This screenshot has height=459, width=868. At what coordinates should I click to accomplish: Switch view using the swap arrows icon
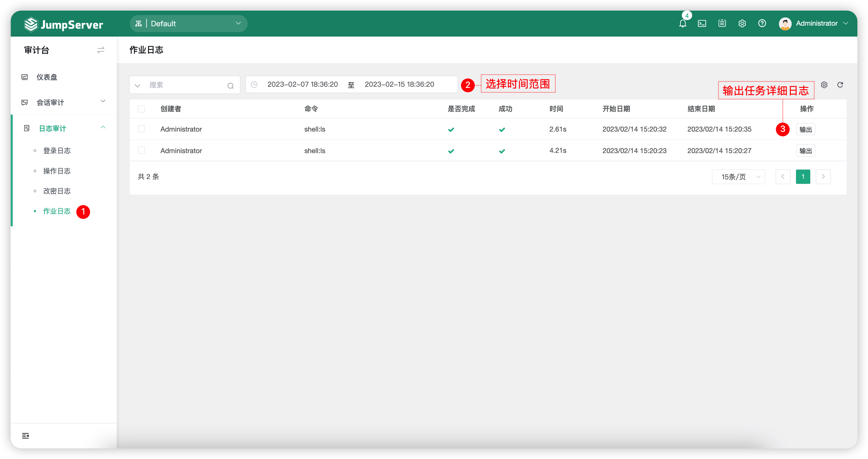point(101,50)
